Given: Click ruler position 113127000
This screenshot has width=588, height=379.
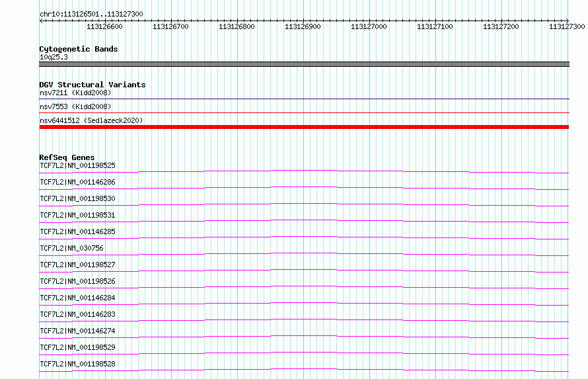Looking at the screenshot, I should (x=369, y=26).
